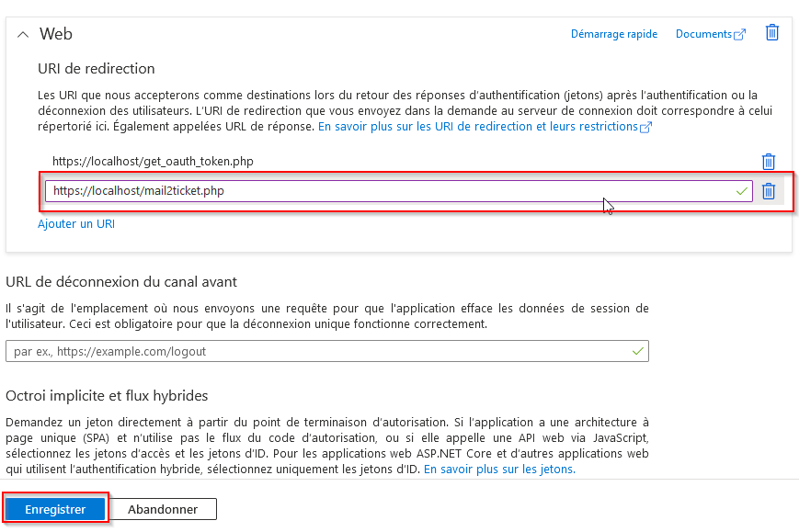Image resolution: width=799 pixels, height=532 pixels.
Task: Delete the get_oauth_token.php redirect URI
Action: click(769, 162)
